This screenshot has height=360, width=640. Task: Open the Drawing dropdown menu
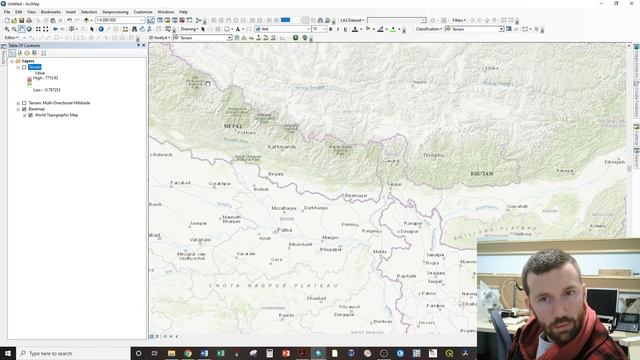pos(189,29)
